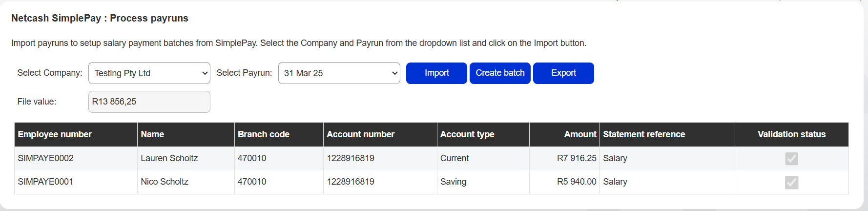Viewport: 868px width, 211px height.
Task: Click the Create batch button
Action: pos(500,73)
